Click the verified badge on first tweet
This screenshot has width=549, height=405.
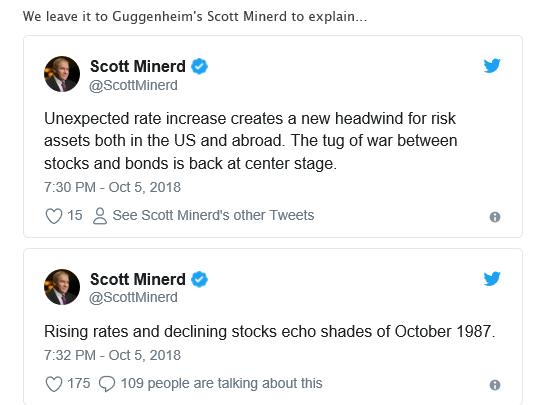(x=199, y=66)
